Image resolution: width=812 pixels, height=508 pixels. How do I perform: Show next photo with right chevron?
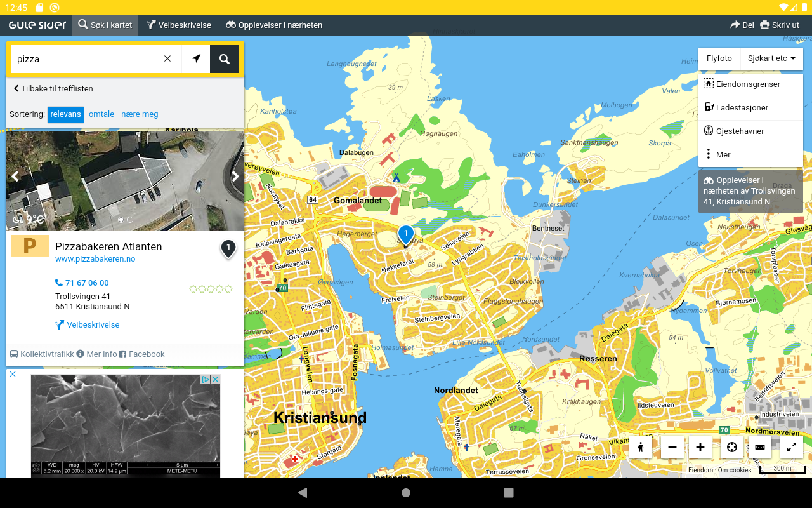coord(235,177)
